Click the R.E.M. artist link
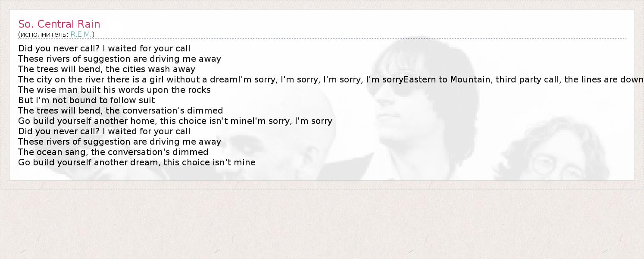 pyautogui.click(x=81, y=34)
